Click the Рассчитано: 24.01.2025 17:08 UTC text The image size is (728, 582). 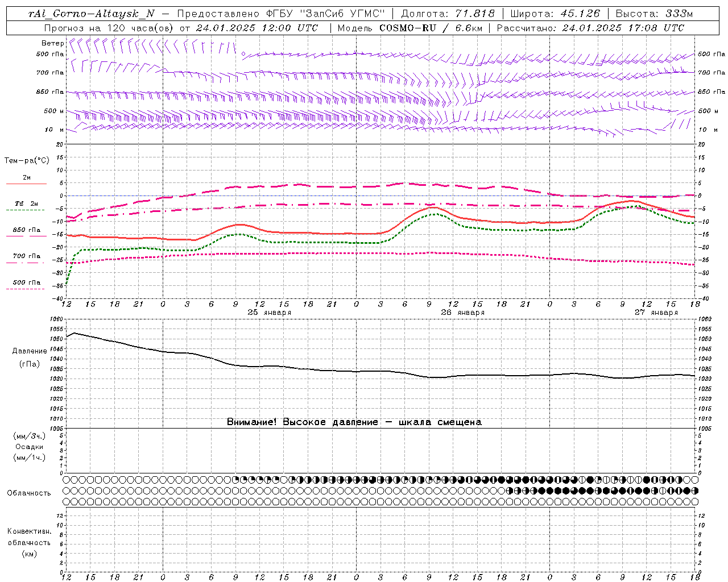590,28
